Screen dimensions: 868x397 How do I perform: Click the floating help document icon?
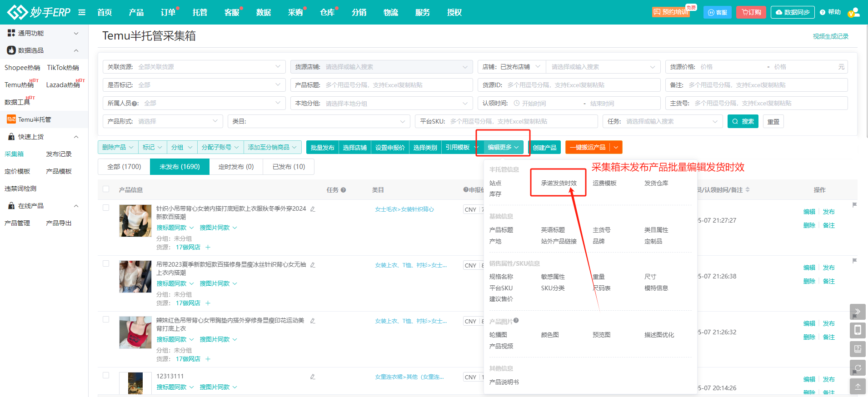(858, 349)
